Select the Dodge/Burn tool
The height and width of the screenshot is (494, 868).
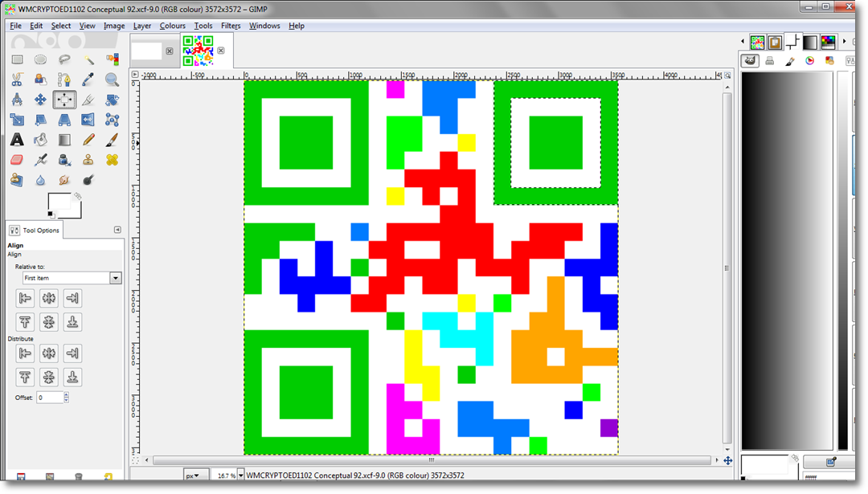pyautogui.click(x=88, y=180)
